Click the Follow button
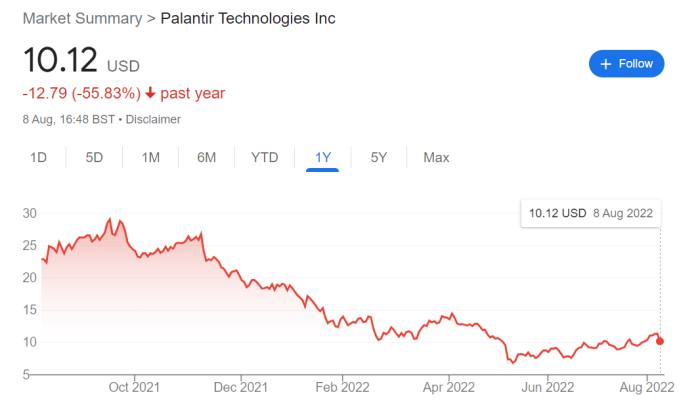The image size is (700, 403). pyautogui.click(x=626, y=63)
